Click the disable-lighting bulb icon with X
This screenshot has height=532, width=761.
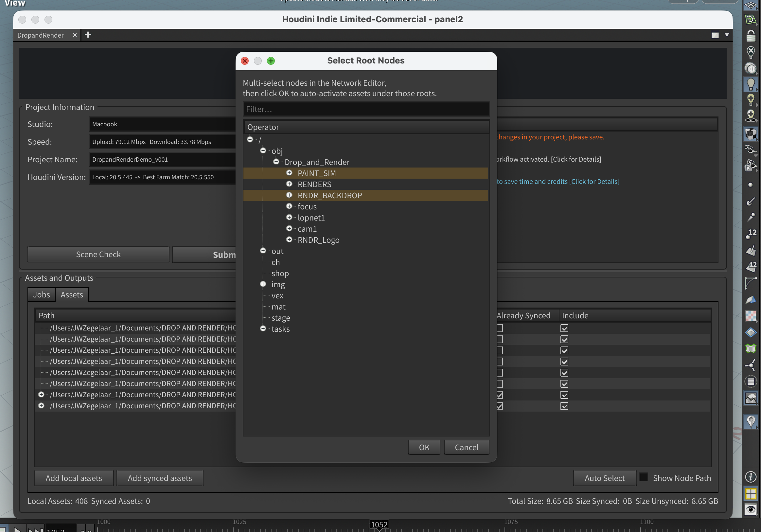pos(751,52)
